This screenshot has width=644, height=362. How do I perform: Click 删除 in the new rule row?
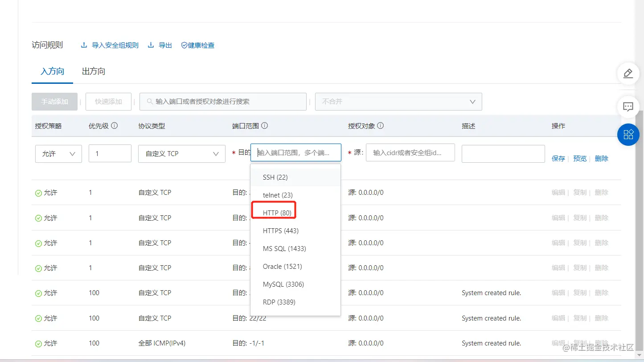click(601, 159)
